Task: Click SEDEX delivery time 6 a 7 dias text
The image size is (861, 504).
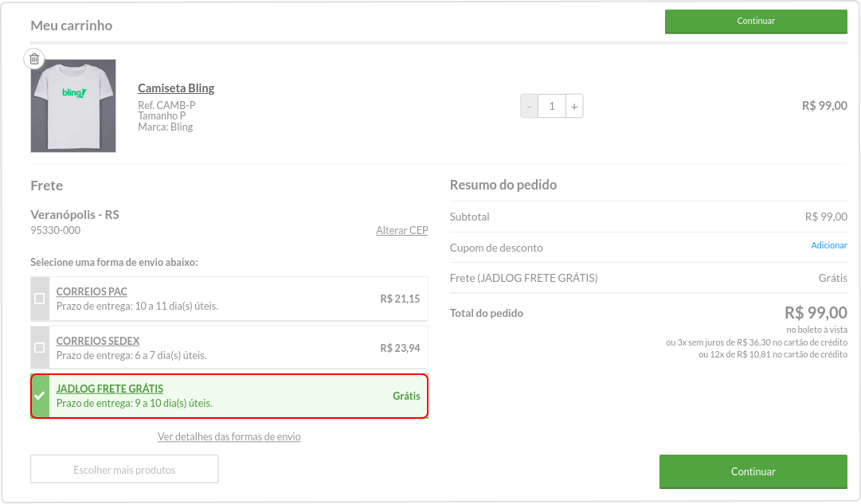Action: (x=131, y=355)
